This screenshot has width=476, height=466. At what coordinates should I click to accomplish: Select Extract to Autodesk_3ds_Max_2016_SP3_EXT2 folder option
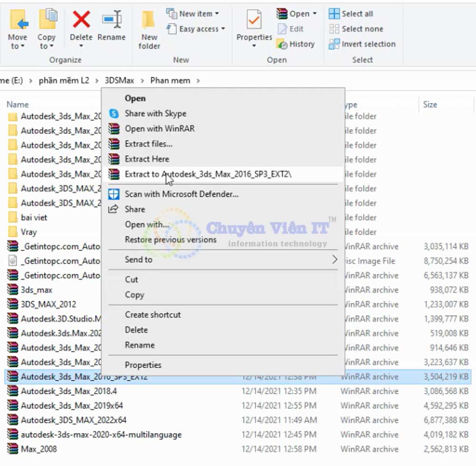pyautogui.click(x=208, y=174)
